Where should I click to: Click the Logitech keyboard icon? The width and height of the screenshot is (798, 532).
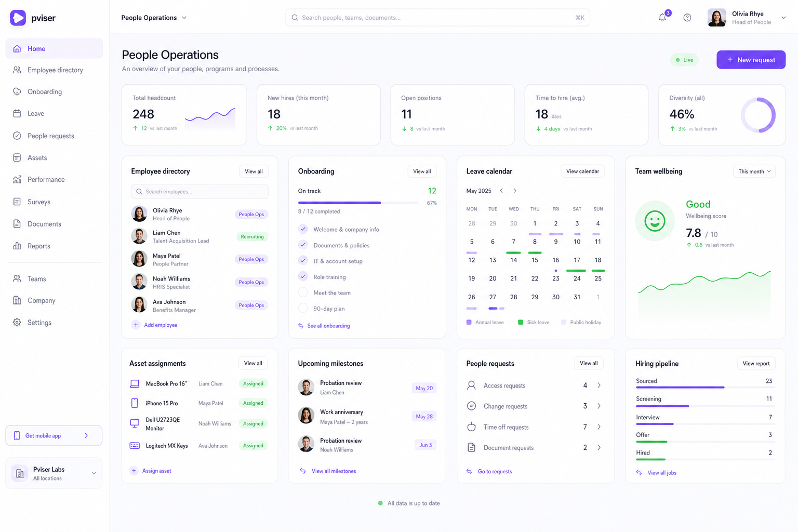click(x=135, y=446)
